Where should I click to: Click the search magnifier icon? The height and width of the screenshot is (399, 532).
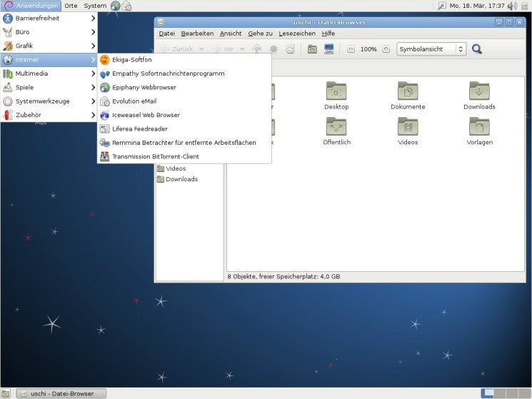pyautogui.click(x=477, y=49)
